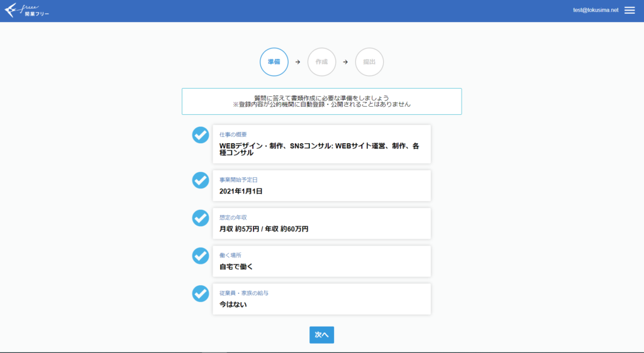Image resolution: width=644 pixels, height=353 pixels.
Task: Select the 作成 step circle
Action: tap(321, 62)
